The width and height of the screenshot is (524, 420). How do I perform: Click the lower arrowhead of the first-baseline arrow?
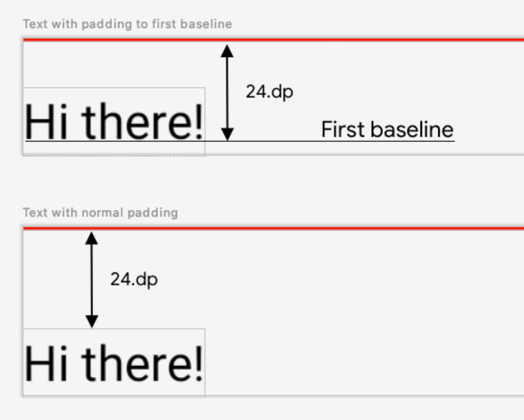[x=226, y=134]
